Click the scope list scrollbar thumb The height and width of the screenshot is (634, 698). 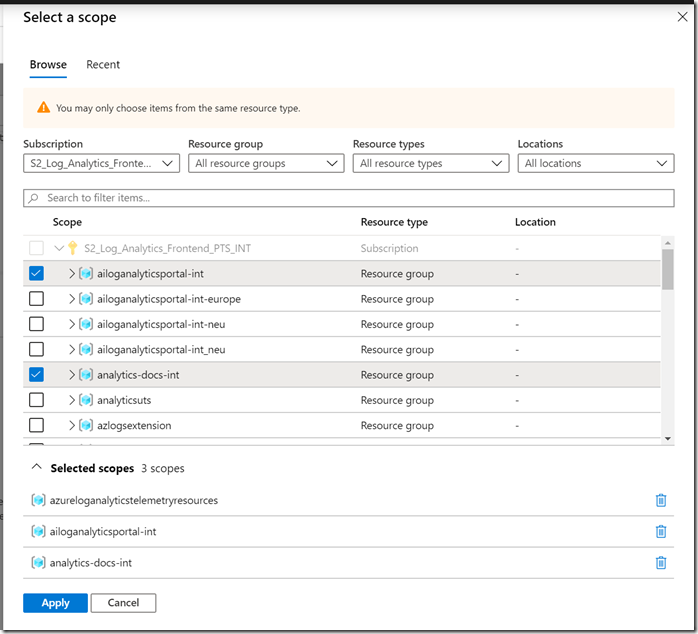tap(667, 269)
